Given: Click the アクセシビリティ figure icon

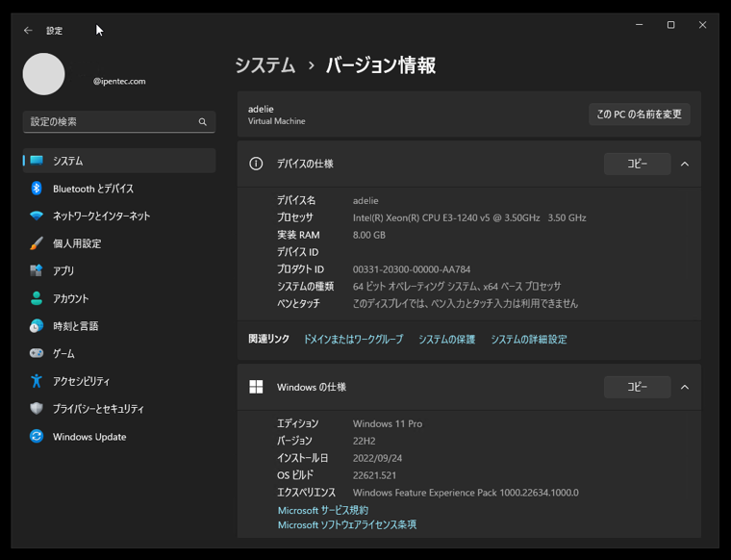Looking at the screenshot, I should 37,381.
